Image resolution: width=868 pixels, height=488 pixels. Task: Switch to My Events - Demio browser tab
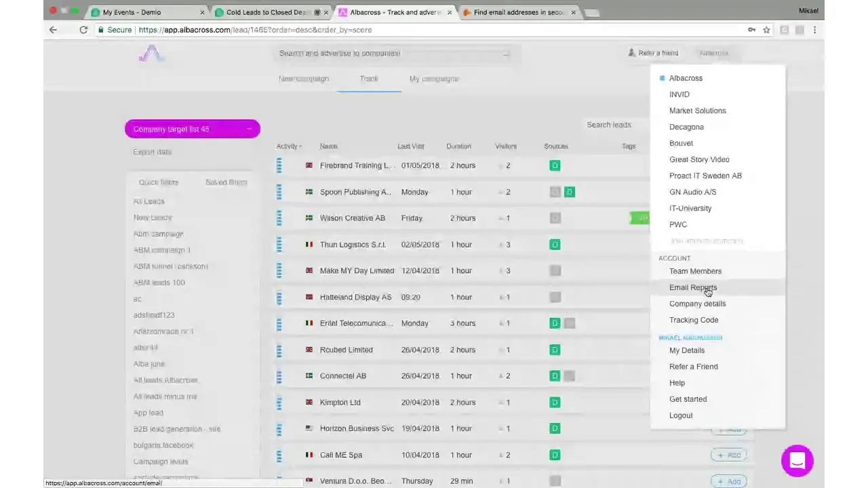pos(148,12)
